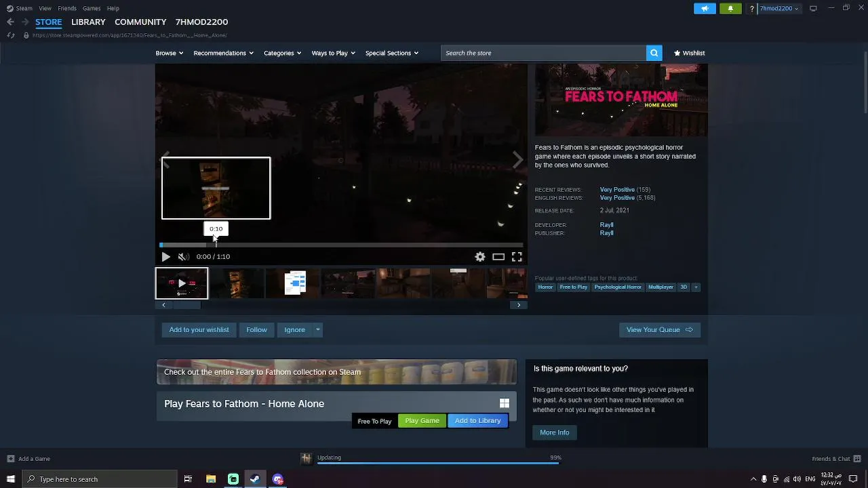Open the 7hmod2200 account dropdown
868x488 pixels.
[778, 8]
